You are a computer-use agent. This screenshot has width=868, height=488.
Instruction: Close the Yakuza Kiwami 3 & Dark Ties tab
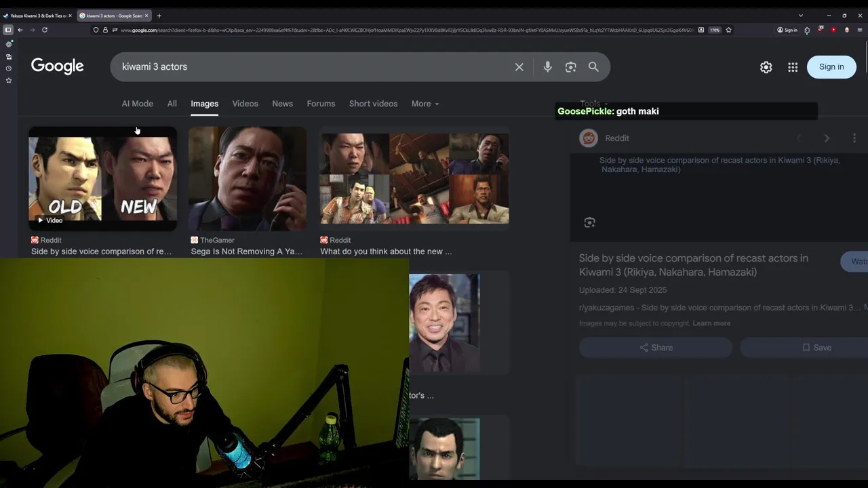click(70, 16)
